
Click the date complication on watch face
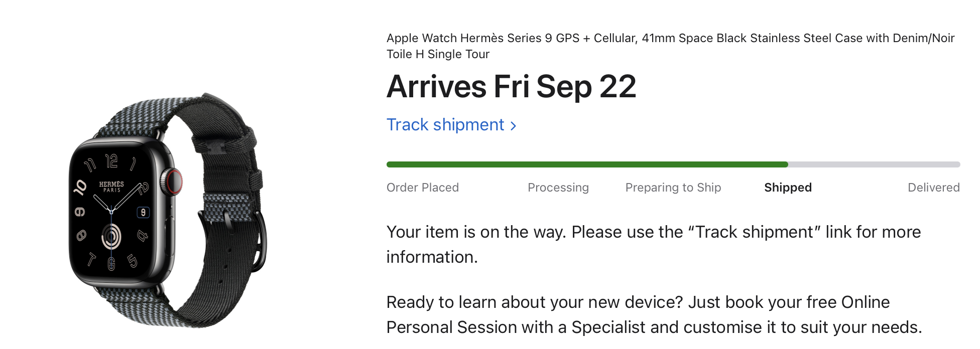click(x=143, y=212)
